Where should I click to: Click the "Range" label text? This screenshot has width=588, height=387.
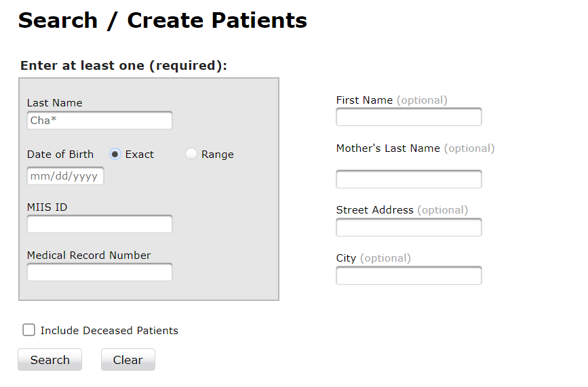[x=218, y=155]
